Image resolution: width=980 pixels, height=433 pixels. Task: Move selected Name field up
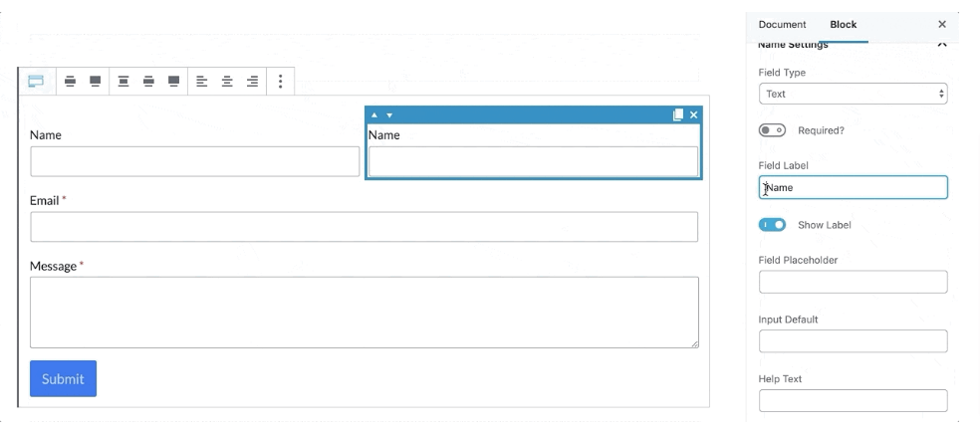click(374, 114)
